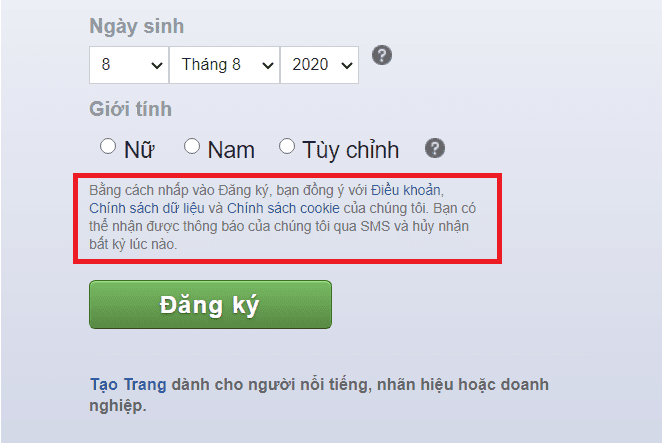Click the chevron arrow of the 2020 year selector
Image resolution: width=662 pixels, height=443 pixels.
pos(347,65)
